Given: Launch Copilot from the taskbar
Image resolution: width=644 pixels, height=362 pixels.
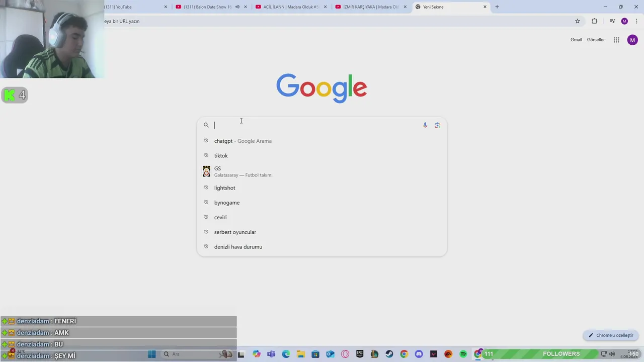Looking at the screenshot, I should (257, 354).
